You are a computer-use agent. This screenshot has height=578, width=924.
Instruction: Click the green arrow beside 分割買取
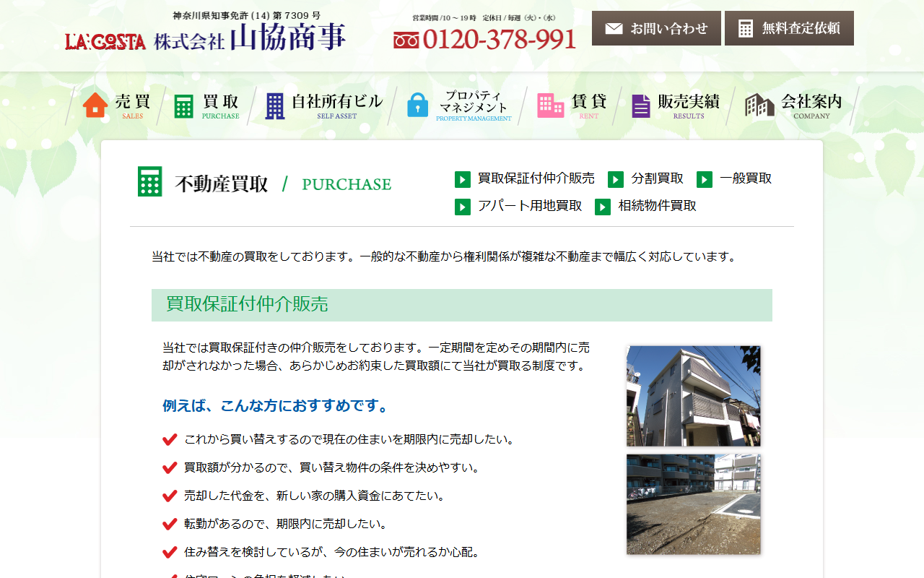click(616, 179)
